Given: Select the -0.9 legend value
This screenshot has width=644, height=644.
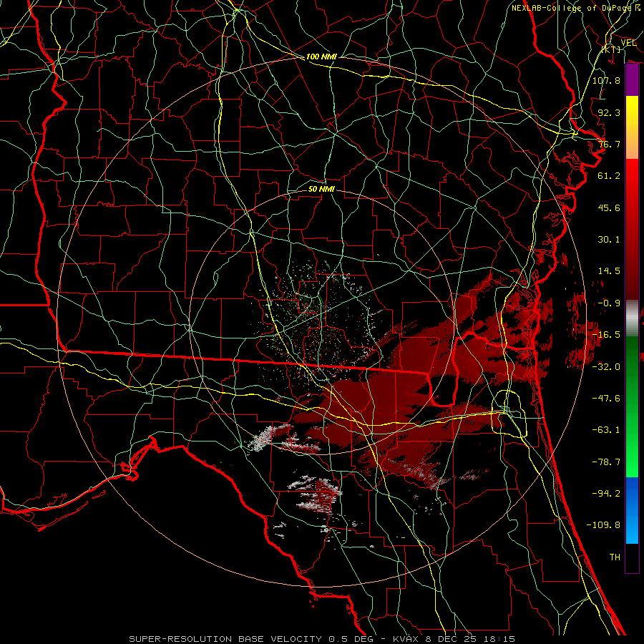Looking at the screenshot, I should click(x=609, y=303).
